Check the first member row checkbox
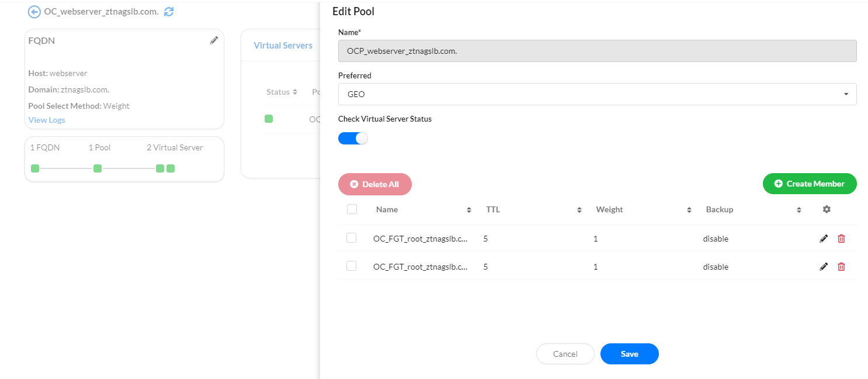Screen dimensions: 868x379 (x=352, y=238)
